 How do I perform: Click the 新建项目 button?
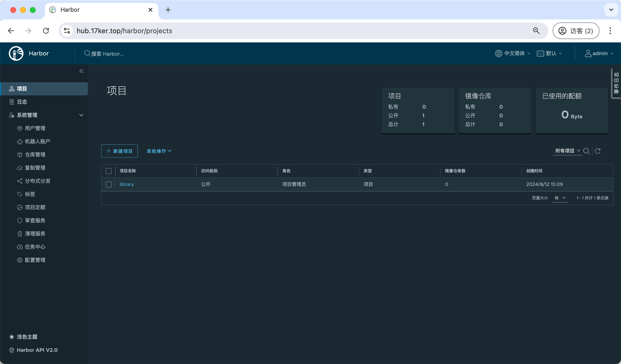pyautogui.click(x=119, y=151)
